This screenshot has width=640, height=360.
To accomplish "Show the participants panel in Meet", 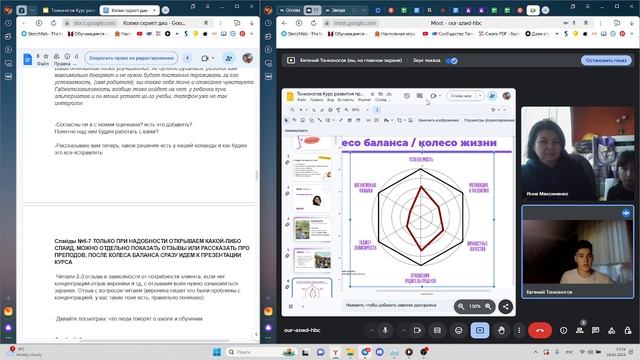I will (580, 330).
